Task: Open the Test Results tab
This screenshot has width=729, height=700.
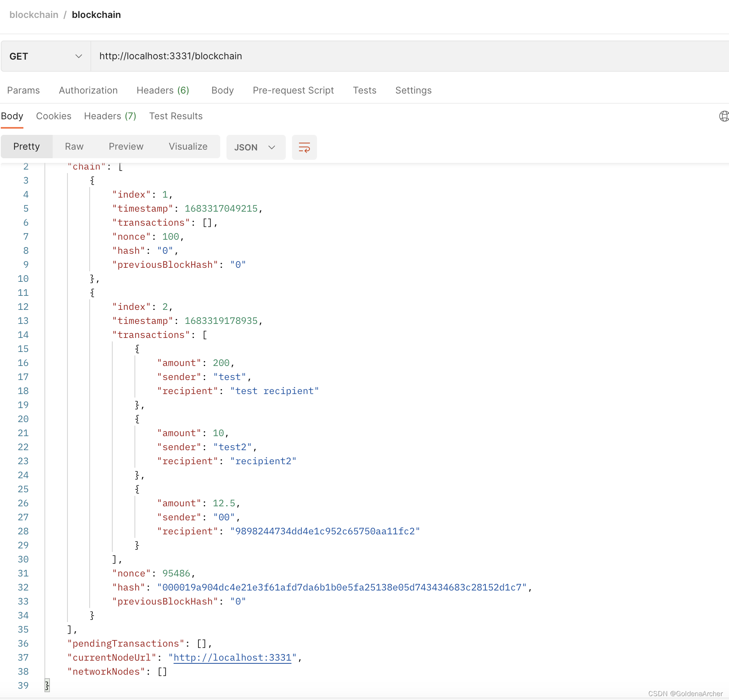Action: pyautogui.click(x=176, y=116)
